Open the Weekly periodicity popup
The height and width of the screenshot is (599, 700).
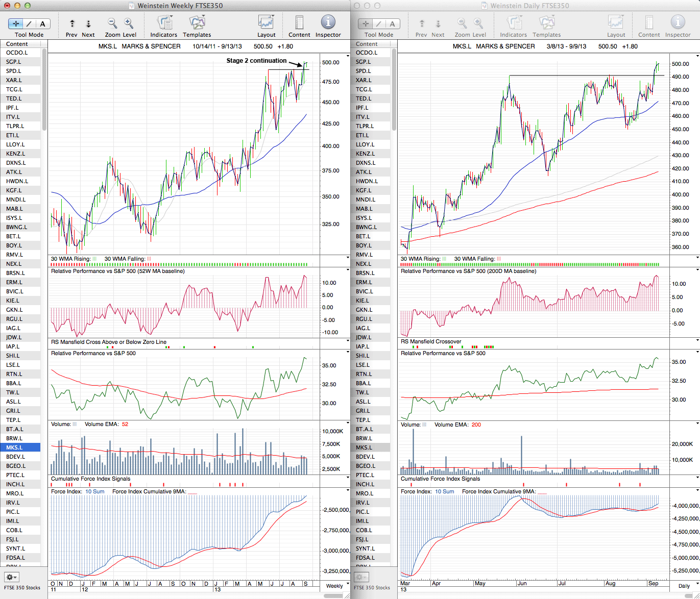tap(334, 586)
